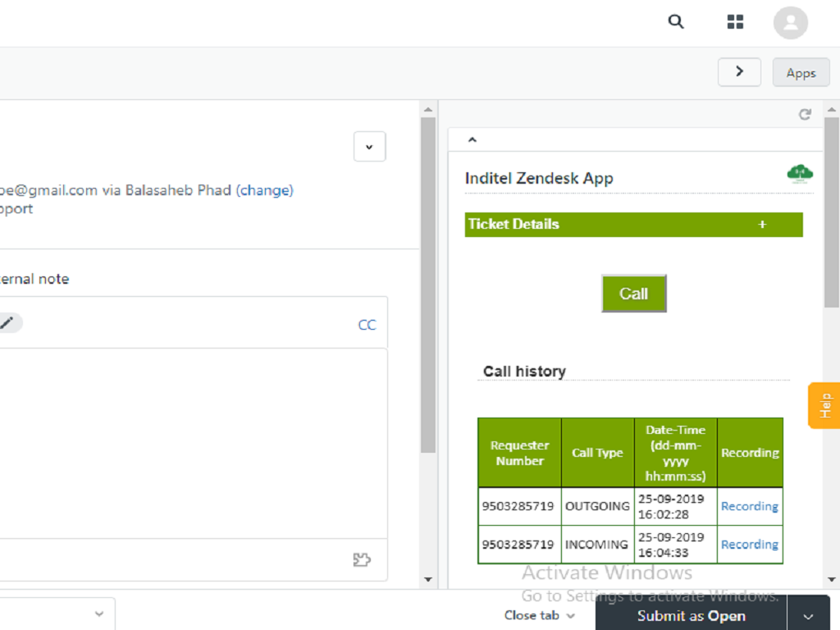Collapse the Inditel Zendesk App panel

click(472, 140)
